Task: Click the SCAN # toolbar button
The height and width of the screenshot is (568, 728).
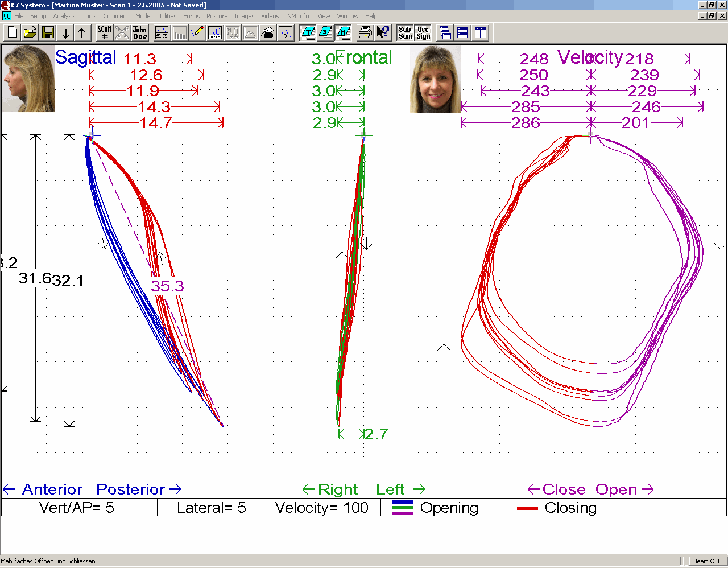Action: [105, 33]
